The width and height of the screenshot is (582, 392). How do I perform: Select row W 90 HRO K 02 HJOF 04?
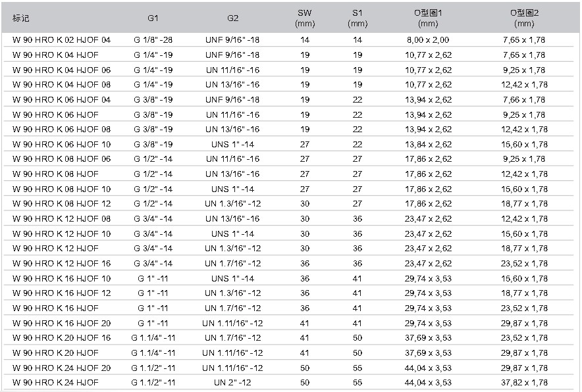pos(62,40)
